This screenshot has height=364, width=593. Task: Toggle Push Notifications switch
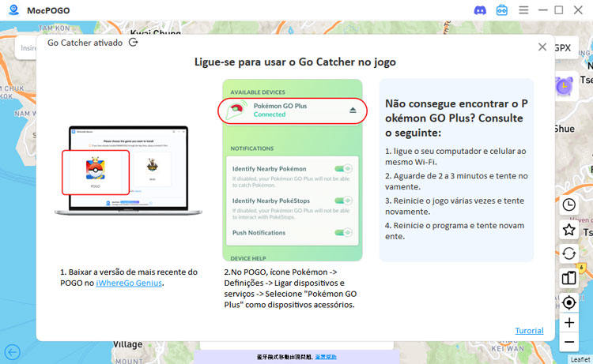343,232
